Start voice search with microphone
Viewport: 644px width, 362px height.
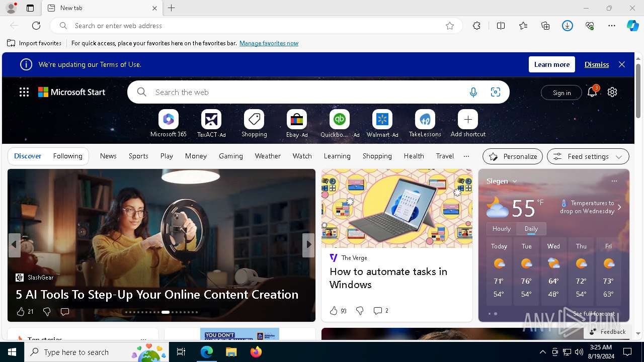coord(473,92)
